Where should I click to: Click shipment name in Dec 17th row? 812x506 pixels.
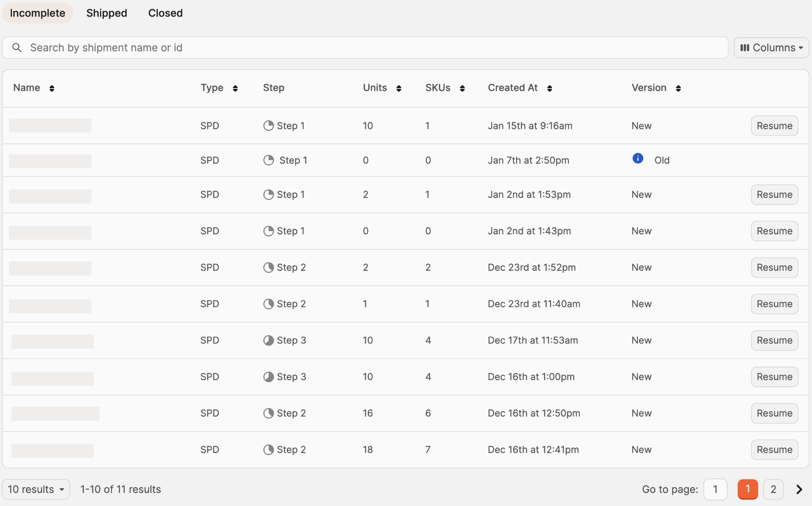tap(53, 342)
